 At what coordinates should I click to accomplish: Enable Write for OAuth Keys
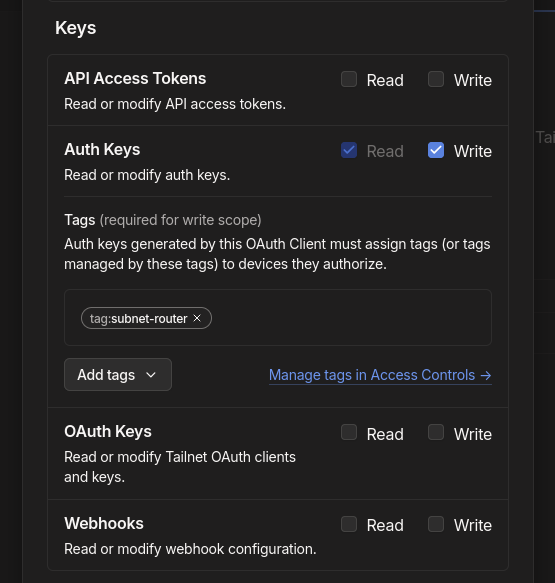point(436,432)
